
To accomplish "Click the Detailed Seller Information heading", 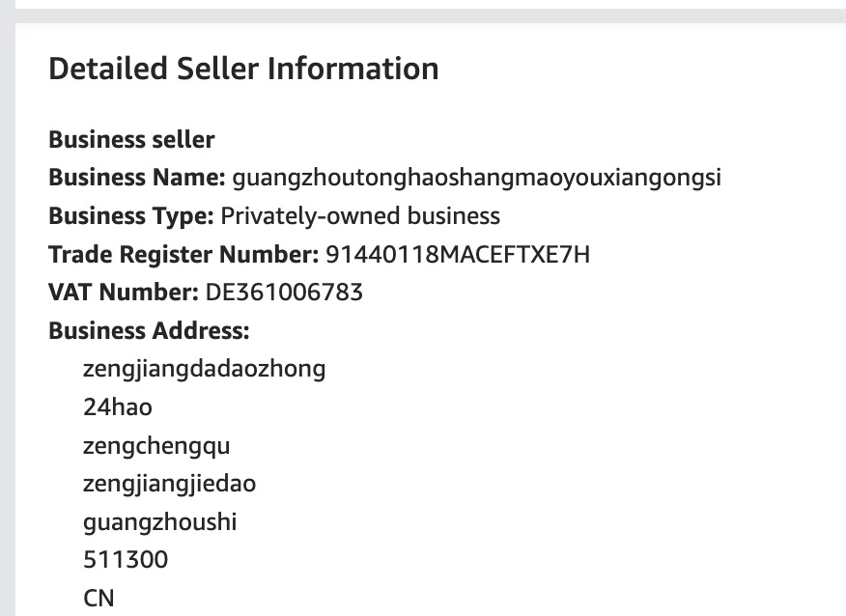I will (x=243, y=69).
